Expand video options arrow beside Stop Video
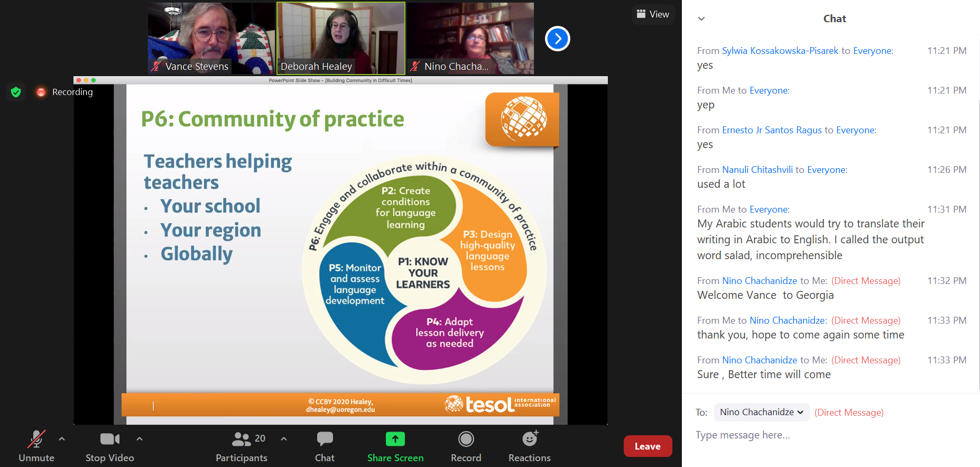 (x=140, y=438)
